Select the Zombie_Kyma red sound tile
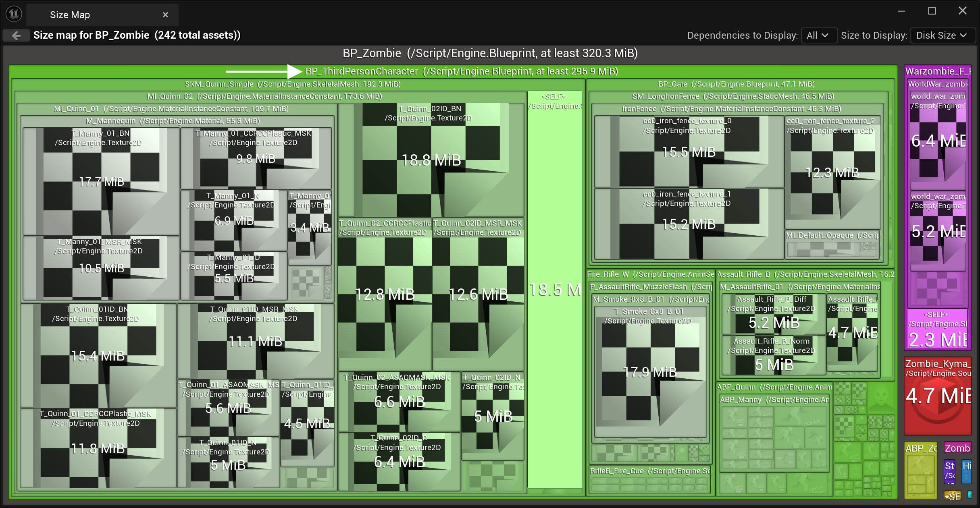980x508 pixels. (938, 396)
